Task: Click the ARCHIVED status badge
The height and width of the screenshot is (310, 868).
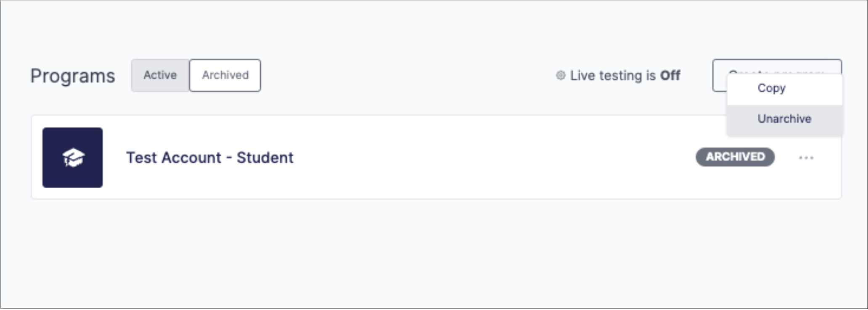Action: click(x=735, y=157)
